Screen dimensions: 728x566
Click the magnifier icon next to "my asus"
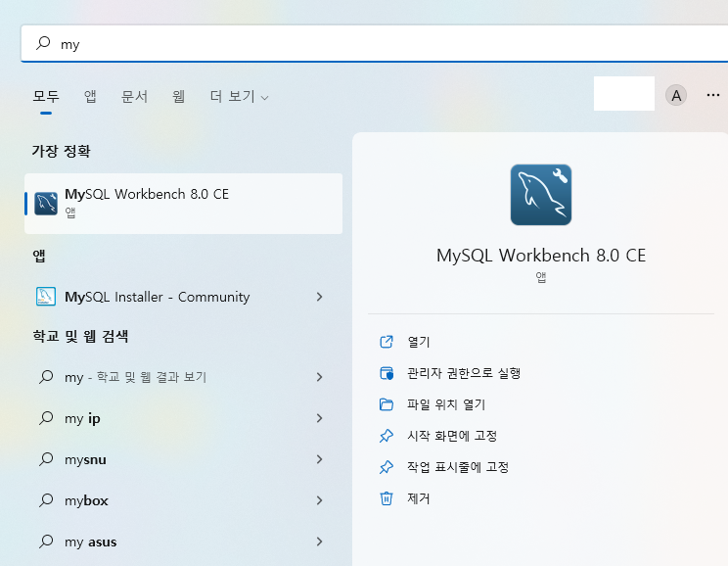[46, 541]
